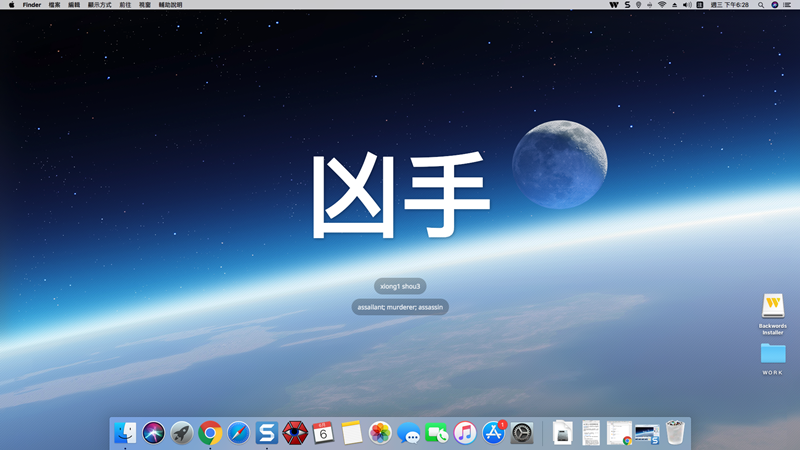Open the Apple menu

point(12,5)
